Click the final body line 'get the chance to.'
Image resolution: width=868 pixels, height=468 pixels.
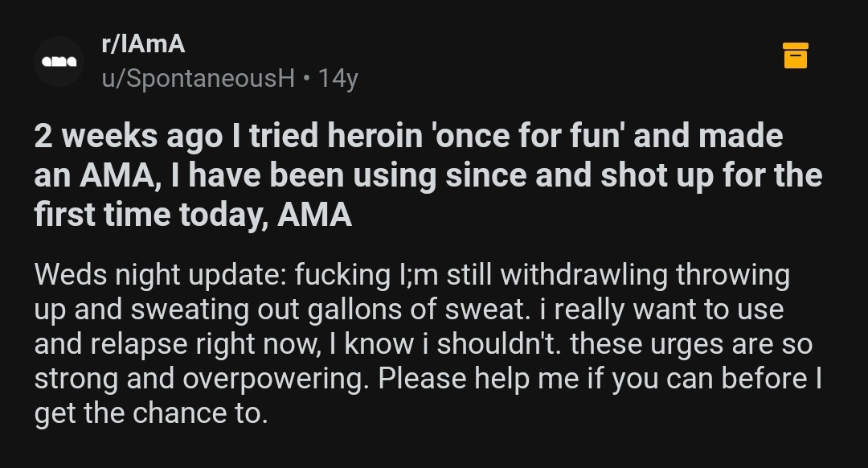(x=150, y=413)
